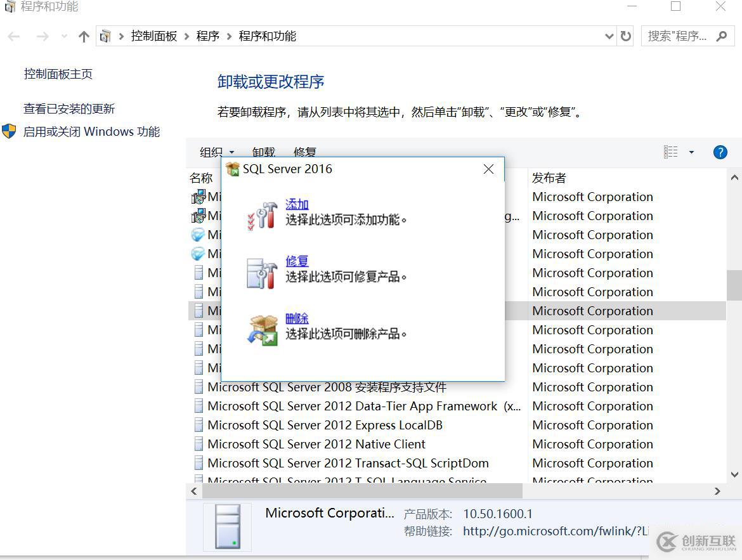Click the drive icon in the details pane

pos(227,526)
